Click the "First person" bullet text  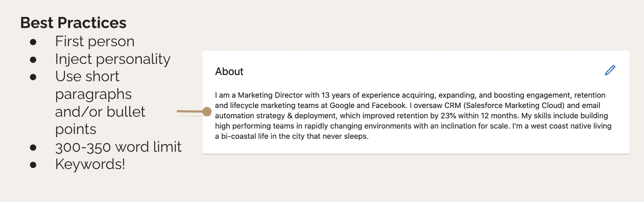(95, 42)
